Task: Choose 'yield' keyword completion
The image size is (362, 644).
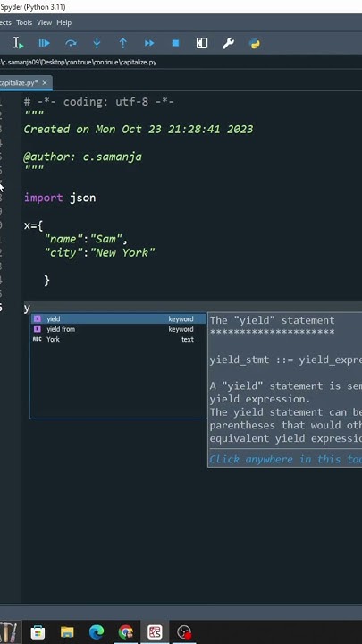Action: (x=118, y=318)
